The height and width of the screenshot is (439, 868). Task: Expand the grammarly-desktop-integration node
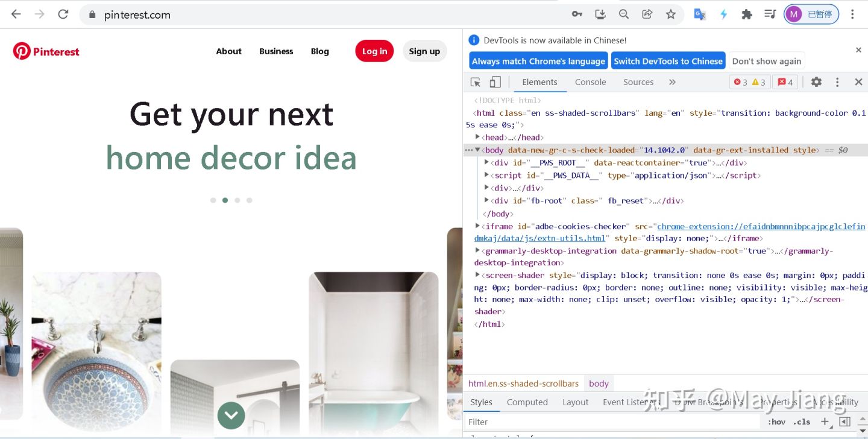point(477,250)
